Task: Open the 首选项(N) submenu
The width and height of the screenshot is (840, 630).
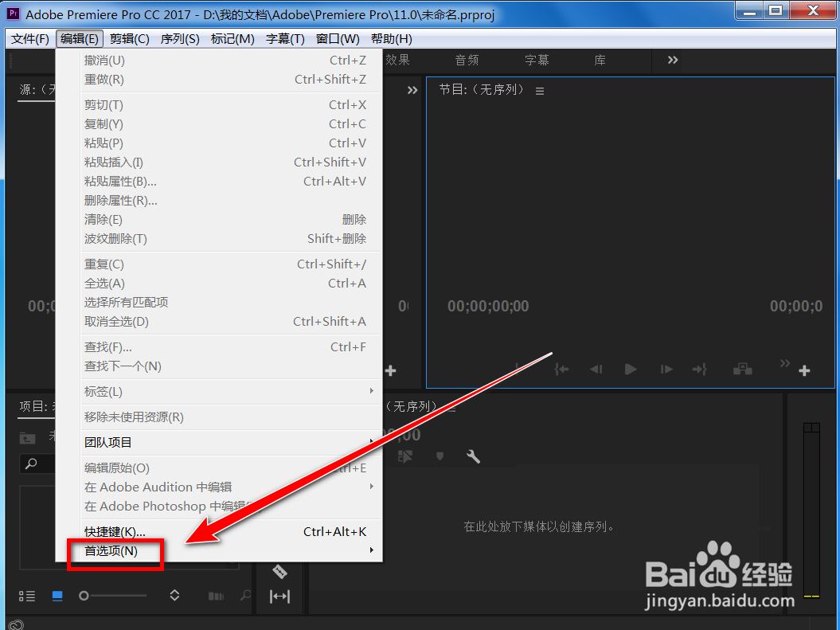Action: pos(230,550)
